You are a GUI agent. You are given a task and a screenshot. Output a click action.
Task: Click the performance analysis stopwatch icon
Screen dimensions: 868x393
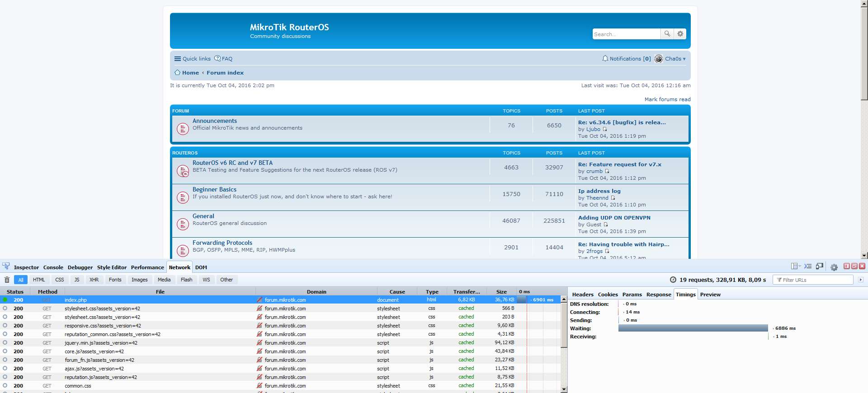(x=673, y=280)
